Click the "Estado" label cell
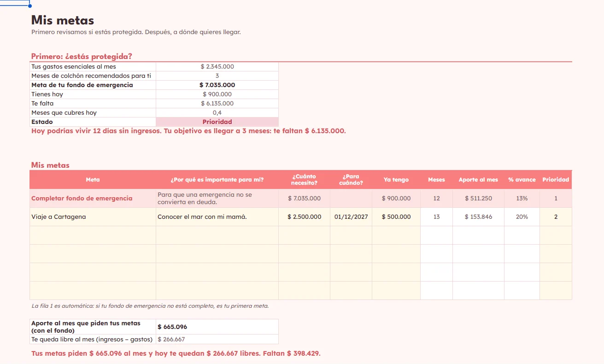Screen dimensions: 604x364 point(93,122)
